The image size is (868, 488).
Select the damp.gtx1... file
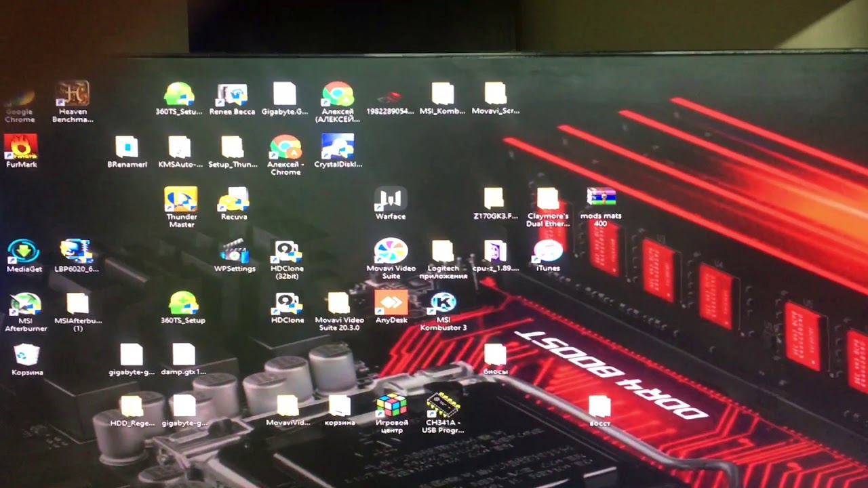(x=183, y=359)
